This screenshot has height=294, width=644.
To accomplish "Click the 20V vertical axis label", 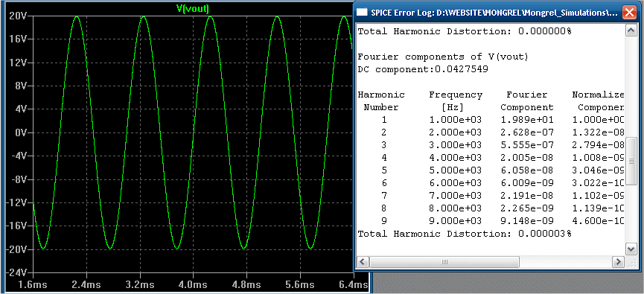I will click(18, 16).
